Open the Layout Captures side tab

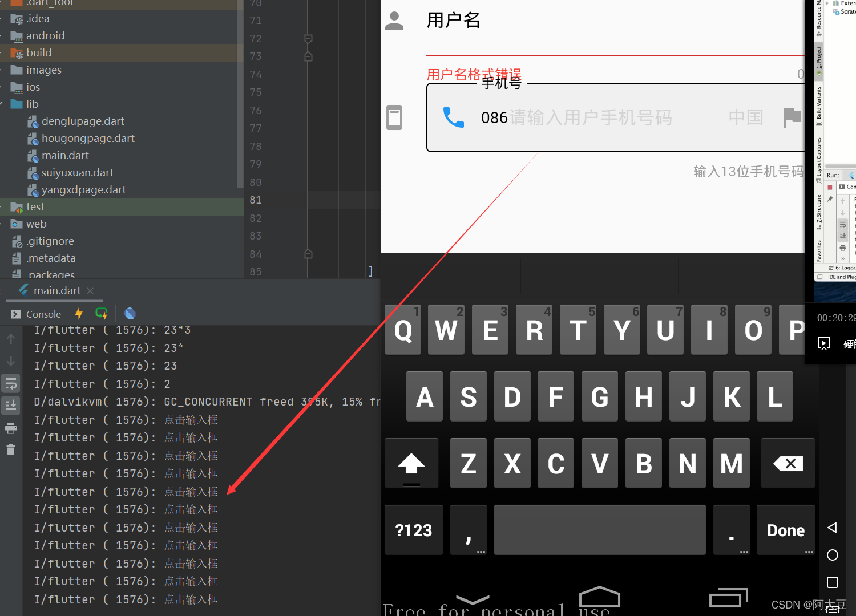[x=819, y=160]
